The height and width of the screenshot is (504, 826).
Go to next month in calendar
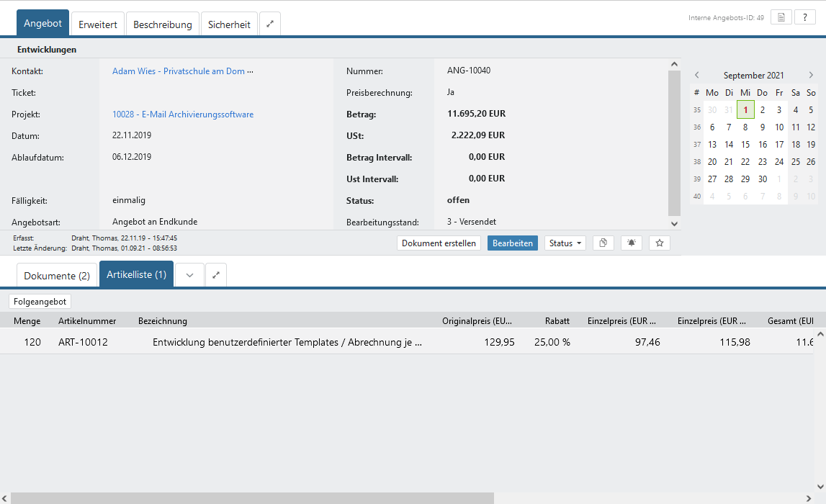click(x=810, y=76)
